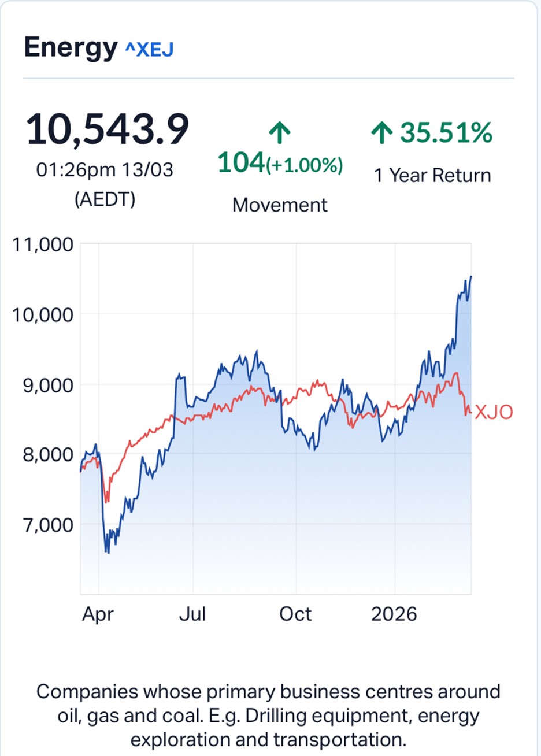Select the 10,543.9 index value

[x=108, y=129]
